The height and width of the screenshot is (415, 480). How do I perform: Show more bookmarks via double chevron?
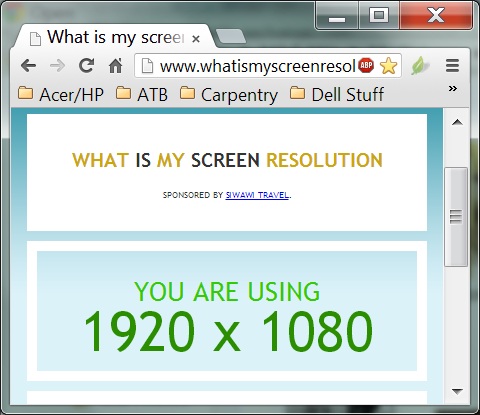tap(453, 89)
